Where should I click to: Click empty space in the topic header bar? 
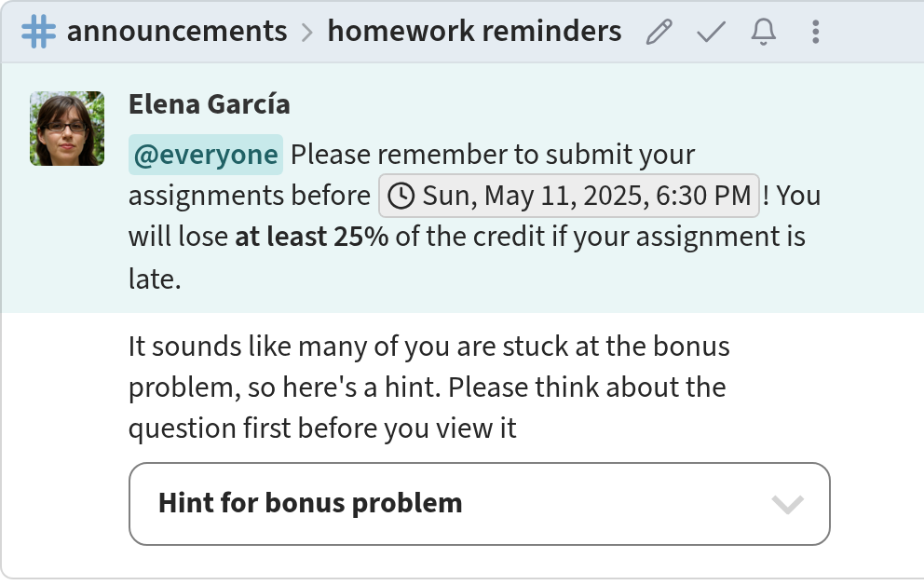coord(872,32)
